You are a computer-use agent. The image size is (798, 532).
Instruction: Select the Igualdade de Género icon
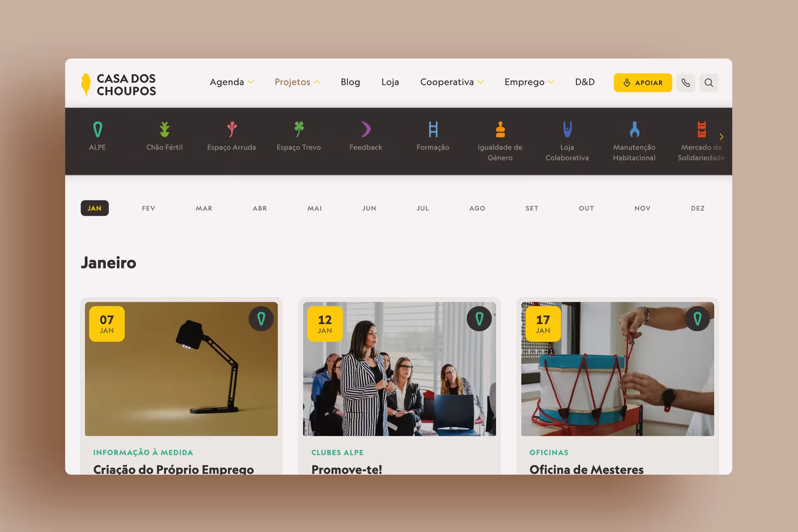tap(500, 129)
